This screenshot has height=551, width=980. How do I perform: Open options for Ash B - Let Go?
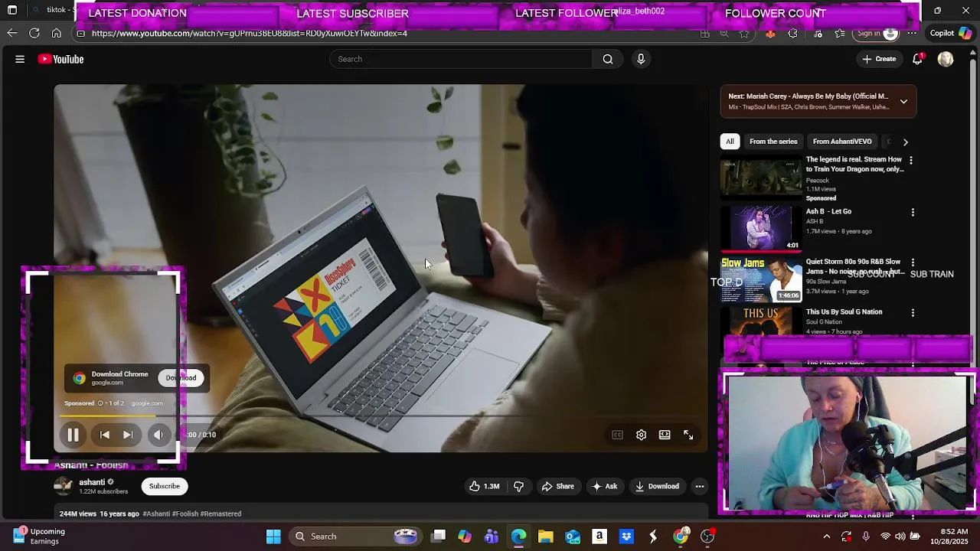tap(913, 212)
